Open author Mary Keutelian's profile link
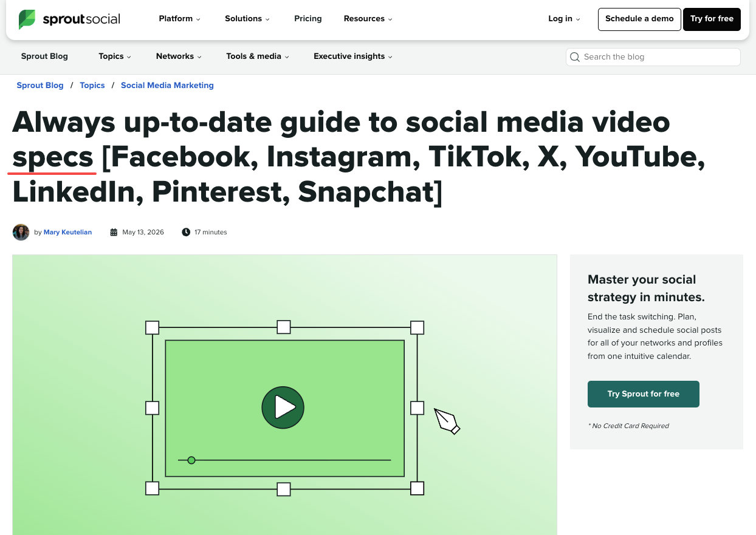The image size is (756, 535). pos(67,232)
